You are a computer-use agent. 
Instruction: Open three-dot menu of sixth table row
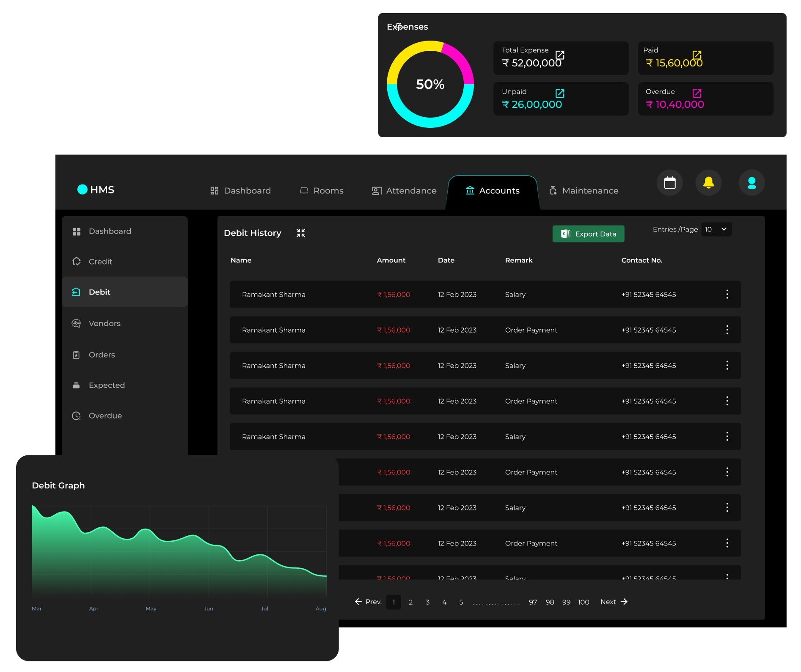(x=727, y=472)
